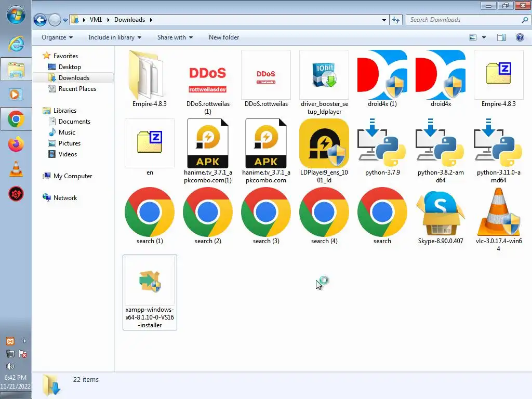This screenshot has width=532, height=399.
Task: Select the DDoS.rottweilas file thumbnail
Action: coord(266,75)
